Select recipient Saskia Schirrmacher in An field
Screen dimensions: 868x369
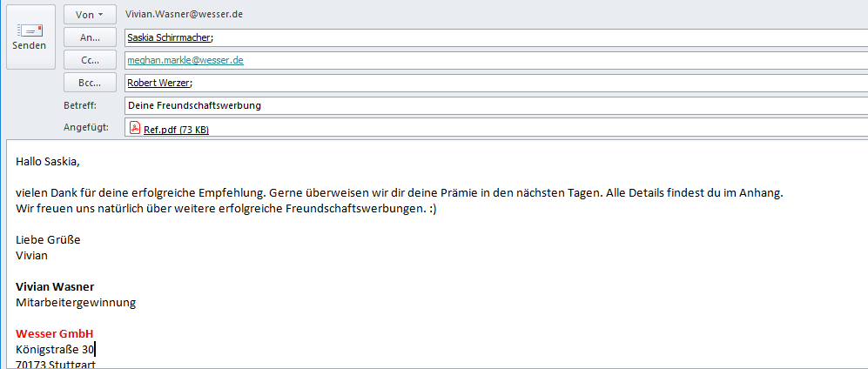click(x=170, y=38)
